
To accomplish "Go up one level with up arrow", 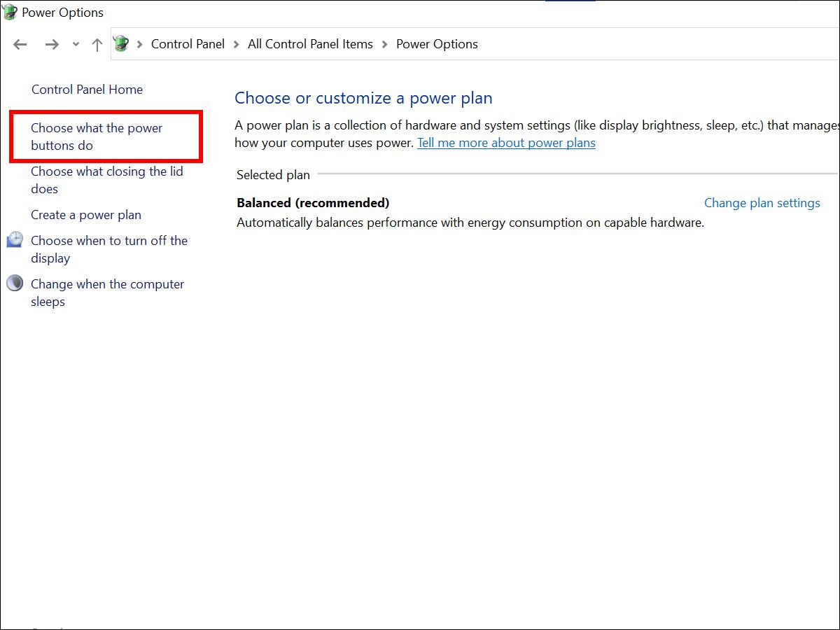I will coord(97,45).
